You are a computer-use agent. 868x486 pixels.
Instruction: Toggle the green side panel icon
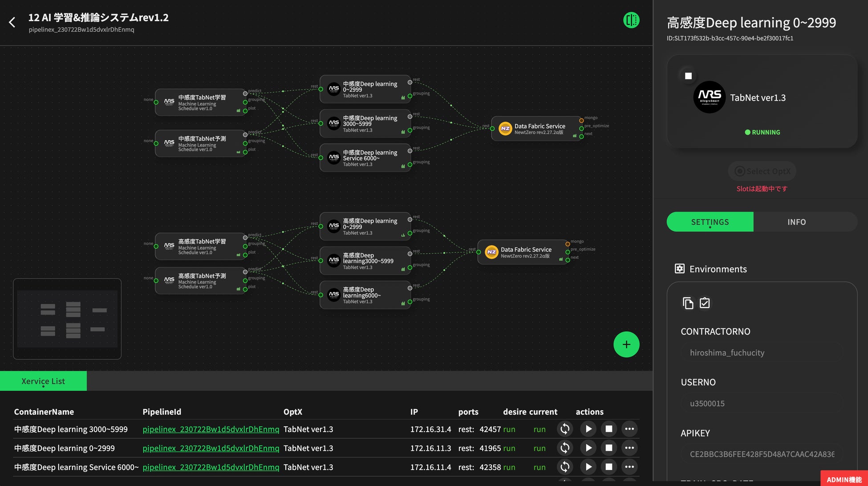[x=631, y=20]
